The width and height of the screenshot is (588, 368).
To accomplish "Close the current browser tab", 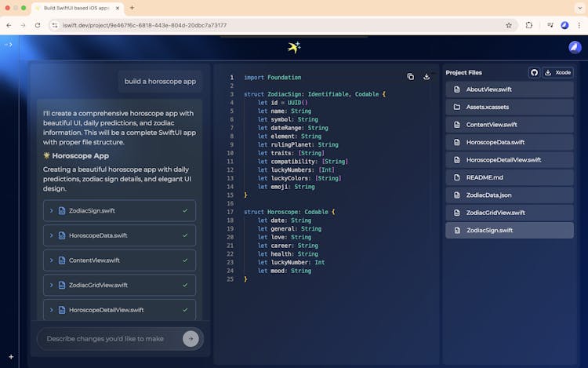I will pyautogui.click(x=117, y=8).
